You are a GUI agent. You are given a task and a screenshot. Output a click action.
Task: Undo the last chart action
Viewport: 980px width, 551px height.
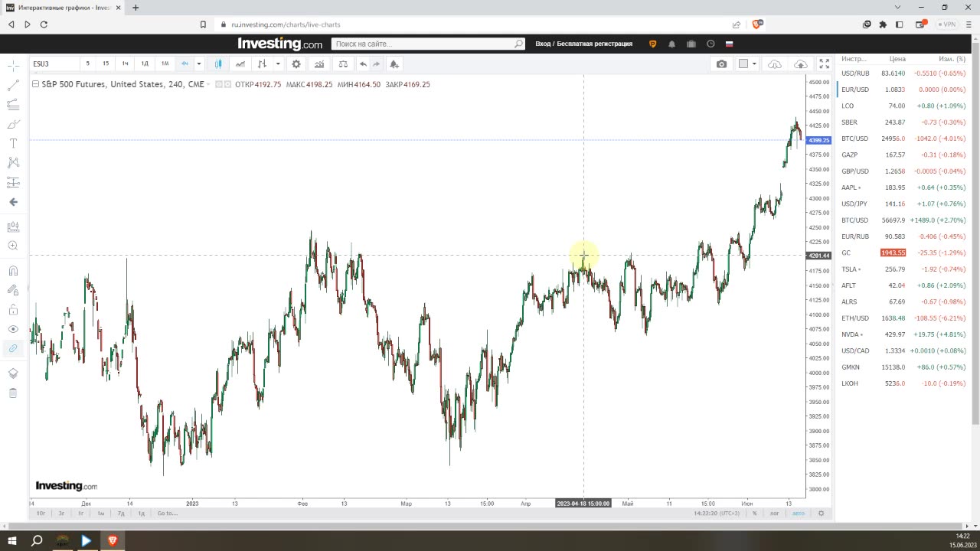click(363, 64)
